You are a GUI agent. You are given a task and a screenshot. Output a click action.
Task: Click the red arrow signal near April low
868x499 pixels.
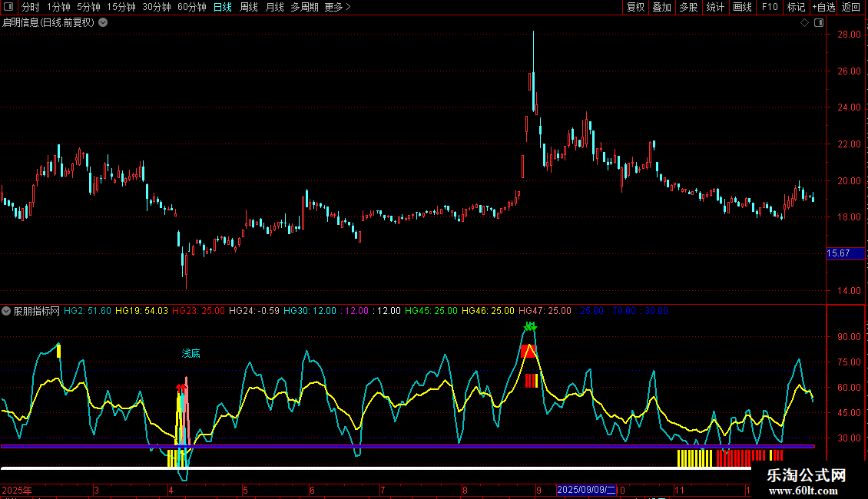pos(181,387)
